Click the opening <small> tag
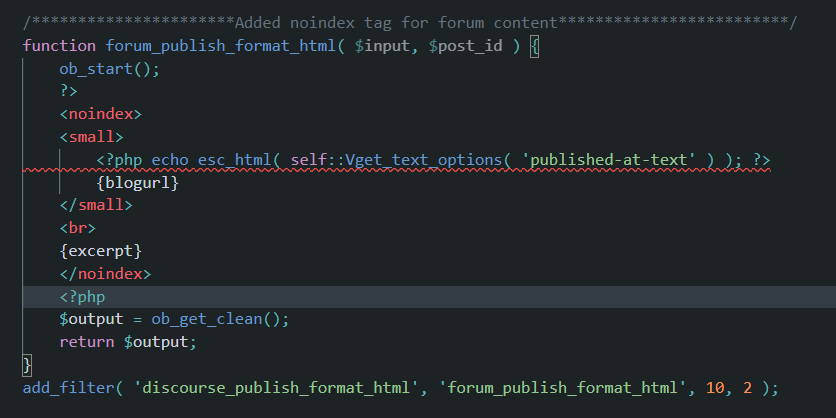Viewport: 836px width, 418px height. coord(91,137)
